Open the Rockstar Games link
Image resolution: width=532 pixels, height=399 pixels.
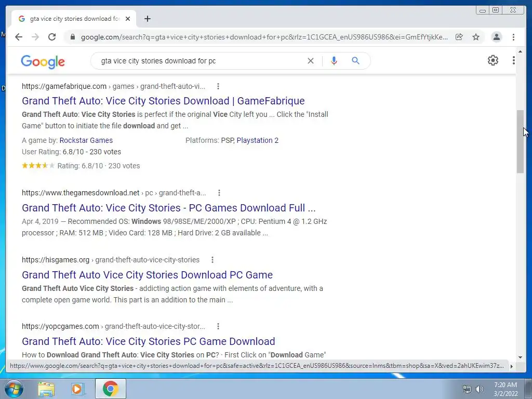(x=86, y=140)
